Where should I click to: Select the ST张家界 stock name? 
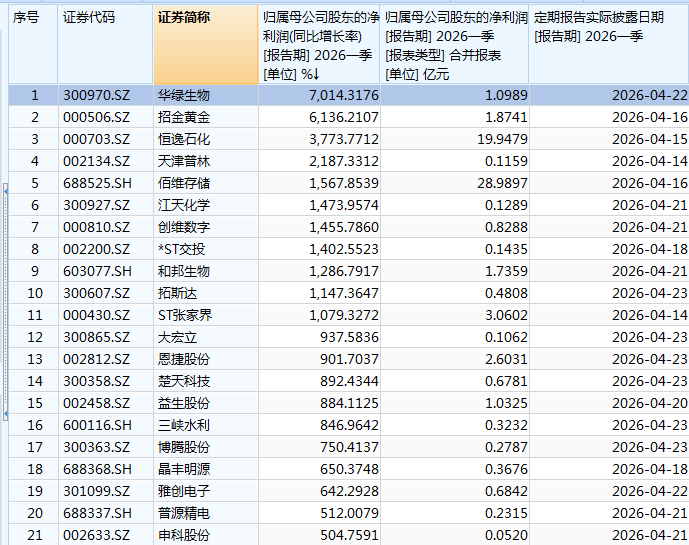pyautogui.click(x=184, y=315)
